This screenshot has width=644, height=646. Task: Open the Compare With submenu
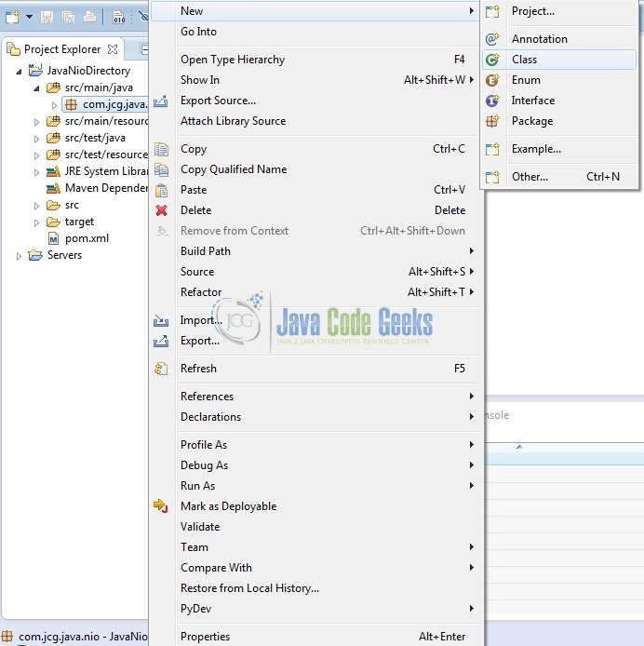(x=315, y=568)
